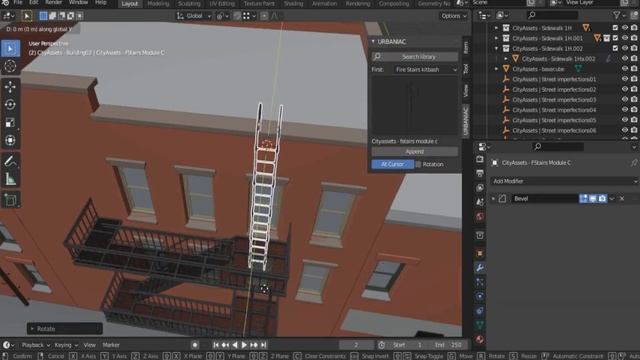Click the Append button in URBANIAC

coord(415,151)
